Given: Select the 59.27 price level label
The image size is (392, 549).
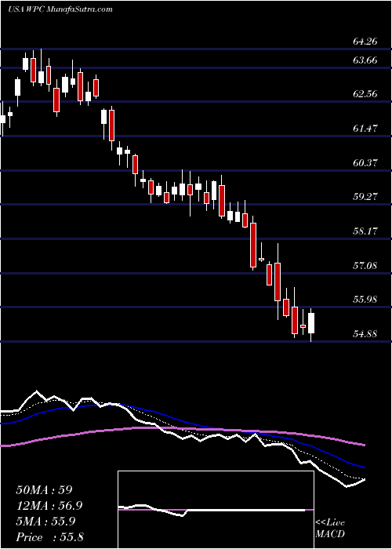Looking at the screenshot, I should coord(365,196).
